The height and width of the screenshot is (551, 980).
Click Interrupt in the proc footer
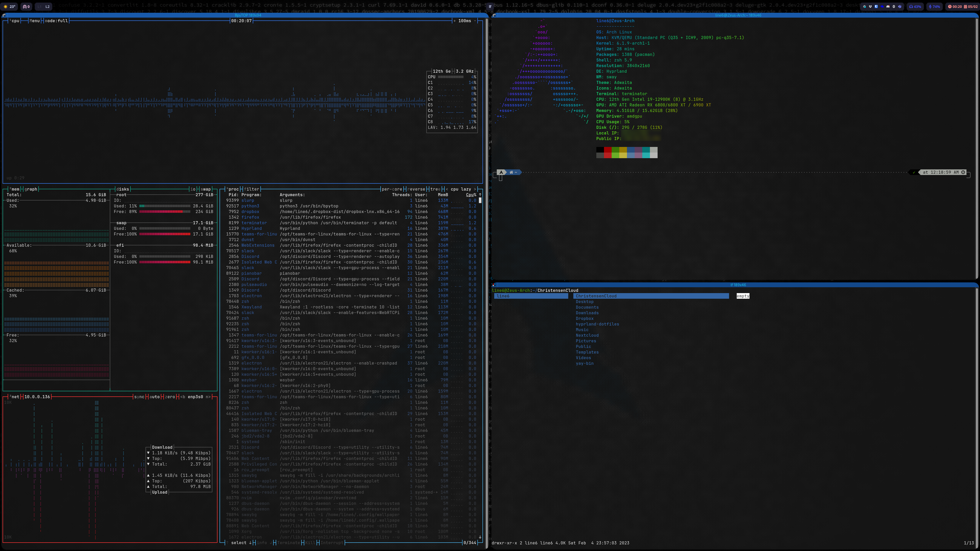coord(332,543)
